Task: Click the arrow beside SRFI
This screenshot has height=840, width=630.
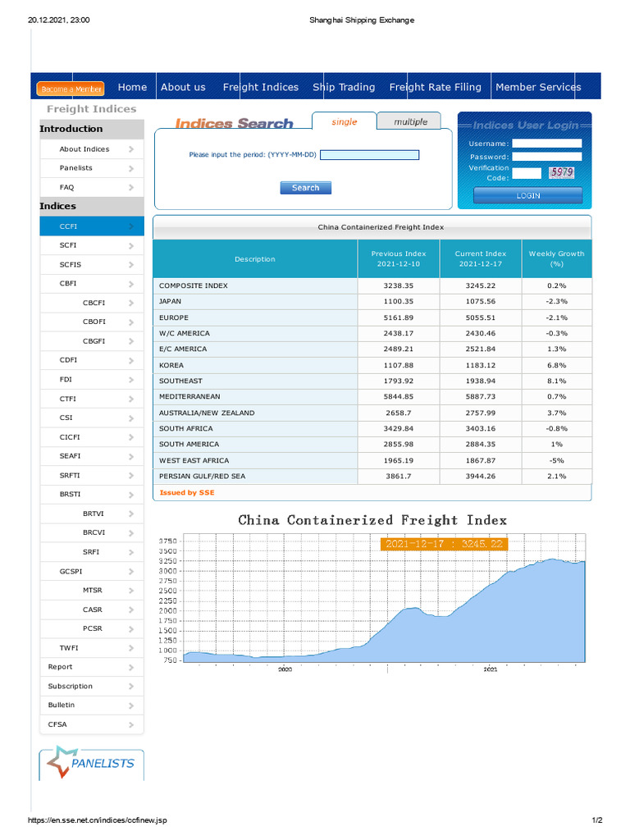Action: [131, 552]
